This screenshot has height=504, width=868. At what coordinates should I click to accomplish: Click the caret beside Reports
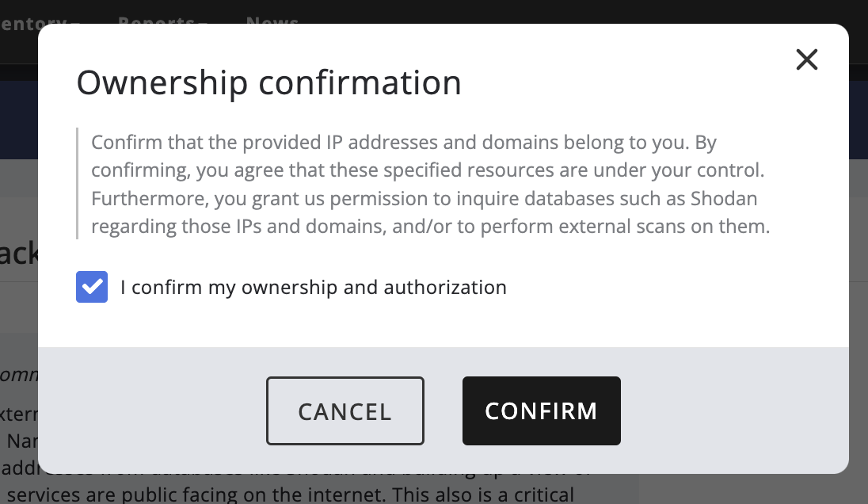203,21
